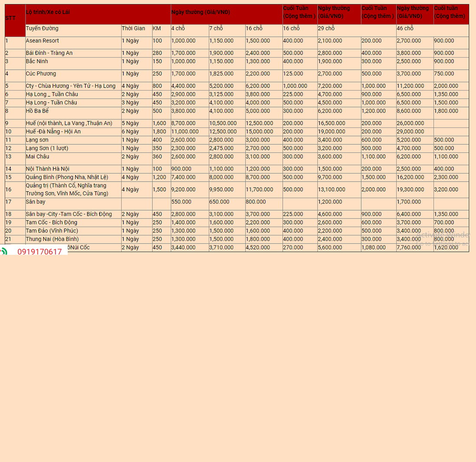Select the Thung Nai (Hòa Bình) route
476x462 pixels.
[52, 239]
